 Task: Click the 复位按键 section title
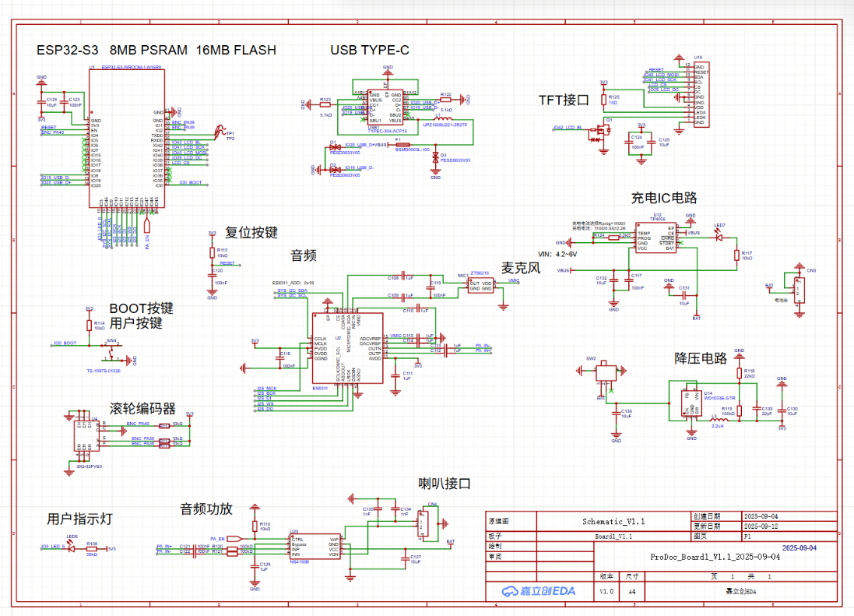(x=251, y=233)
